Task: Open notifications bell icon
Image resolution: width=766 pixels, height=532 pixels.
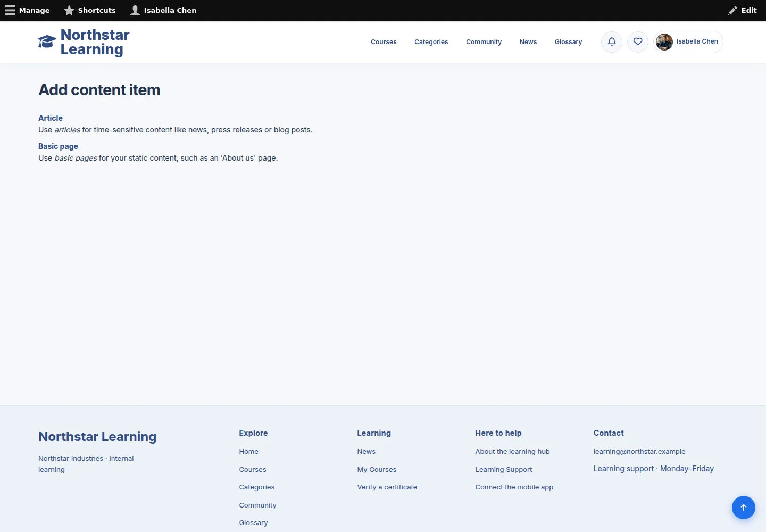Action: click(612, 41)
